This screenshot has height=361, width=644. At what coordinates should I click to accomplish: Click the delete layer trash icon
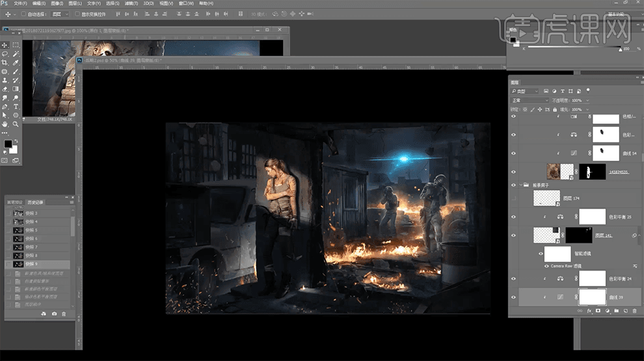point(634,311)
